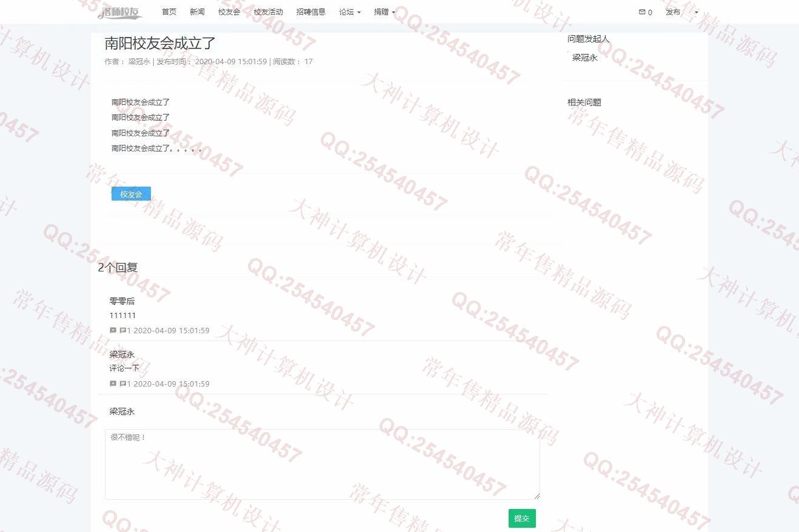Expand the 捐赠 dropdown menu
The width and height of the screenshot is (799, 532).
coord(384,12)
